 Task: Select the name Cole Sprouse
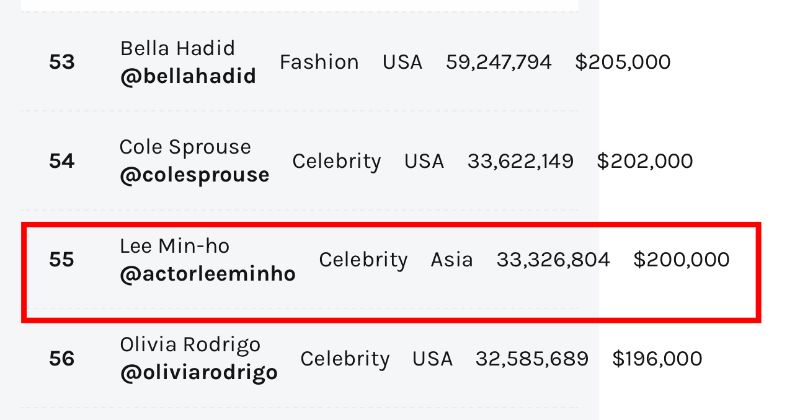(185, 147)
